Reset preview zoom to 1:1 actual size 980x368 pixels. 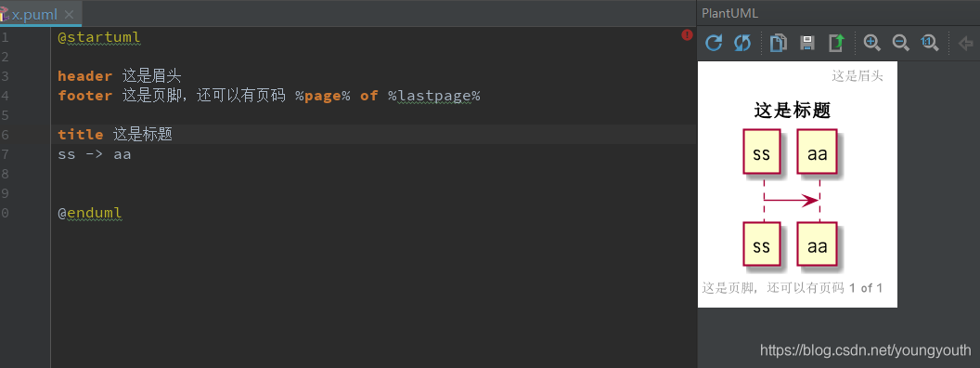[930, 43]
